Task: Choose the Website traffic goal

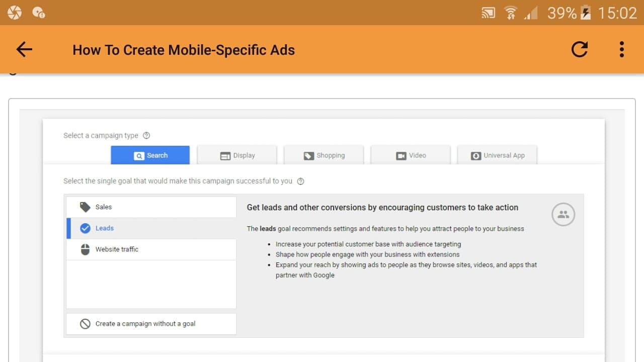Action: pos(151,249)
